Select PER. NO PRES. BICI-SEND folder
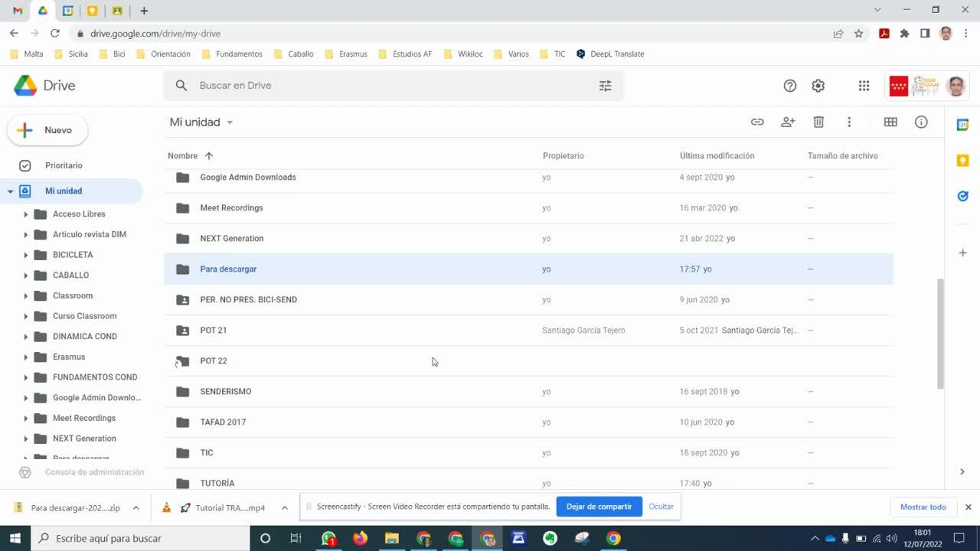Image resolution: width=980 pixels, height=551 pixels. pos(528,300)
